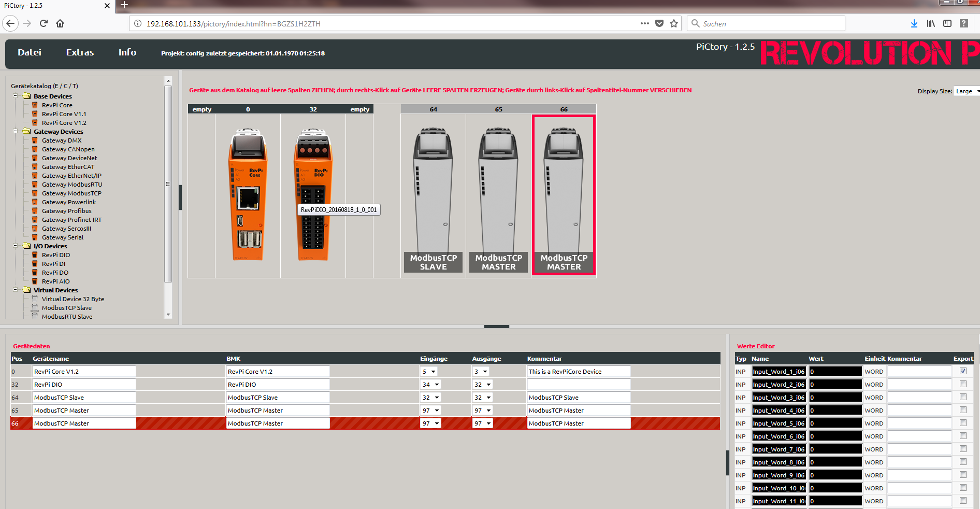This screenshot has height=509, width=980.
Task: Open the page actions three-dots menu
Action: click(644, 23)
